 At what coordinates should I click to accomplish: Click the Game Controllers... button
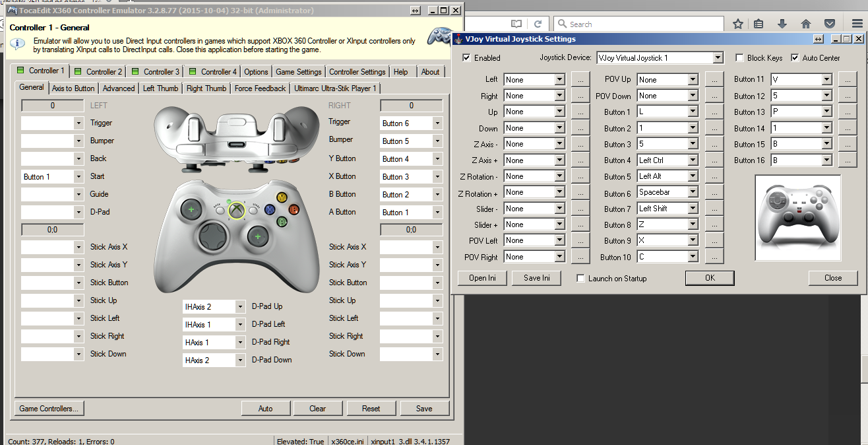[49, 409]
